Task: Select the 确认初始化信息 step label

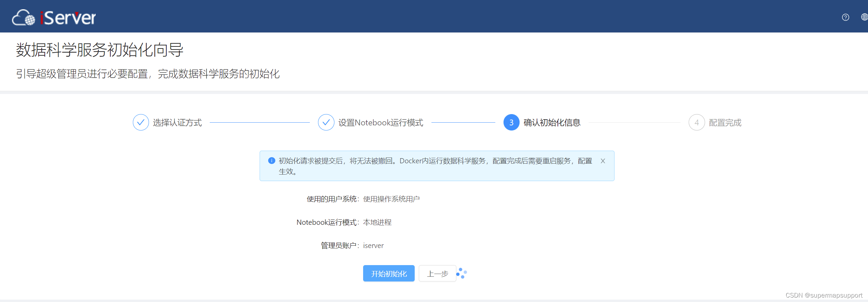Action: coord(552,123)
